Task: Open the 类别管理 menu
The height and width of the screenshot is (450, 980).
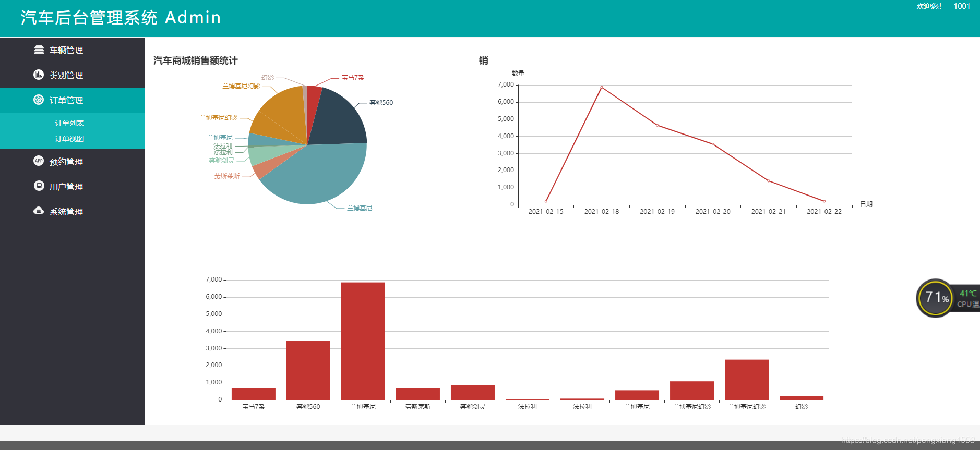Action: (73, 75)
